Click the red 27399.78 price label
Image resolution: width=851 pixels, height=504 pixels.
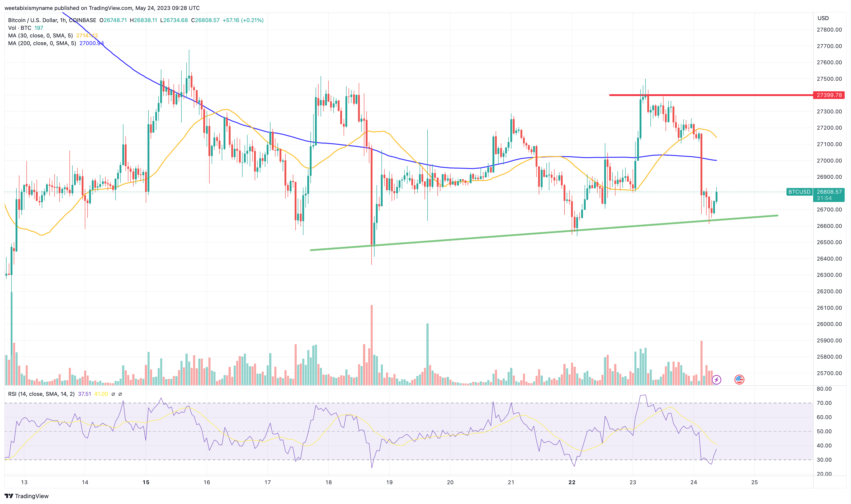pyautogui.click(x=829, y=95)
